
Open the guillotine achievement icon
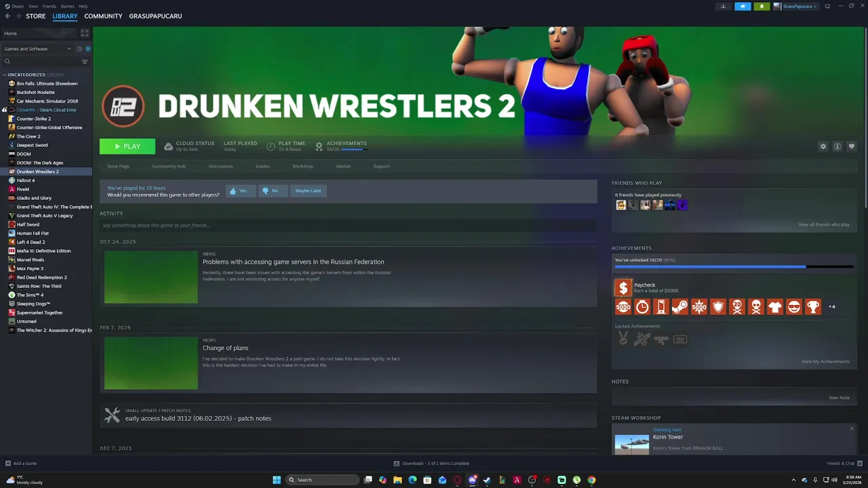660,307
